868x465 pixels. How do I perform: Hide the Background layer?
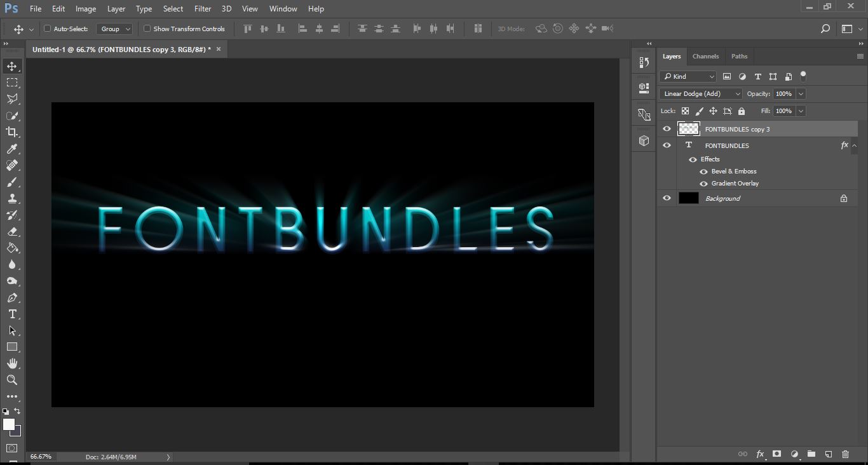click(667, 198)
